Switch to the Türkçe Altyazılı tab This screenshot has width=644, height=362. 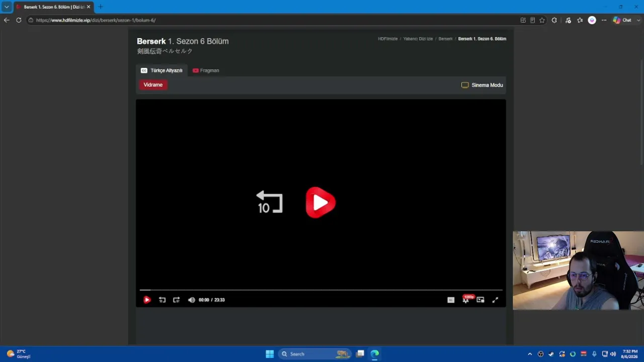(x=162, y=70)
